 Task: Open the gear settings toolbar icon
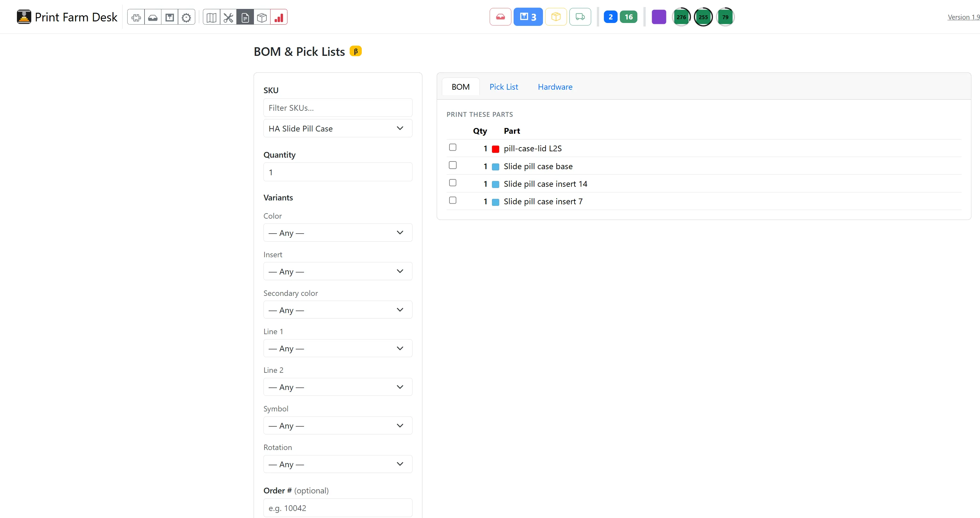pyautogui.click(x=186, y=17)
